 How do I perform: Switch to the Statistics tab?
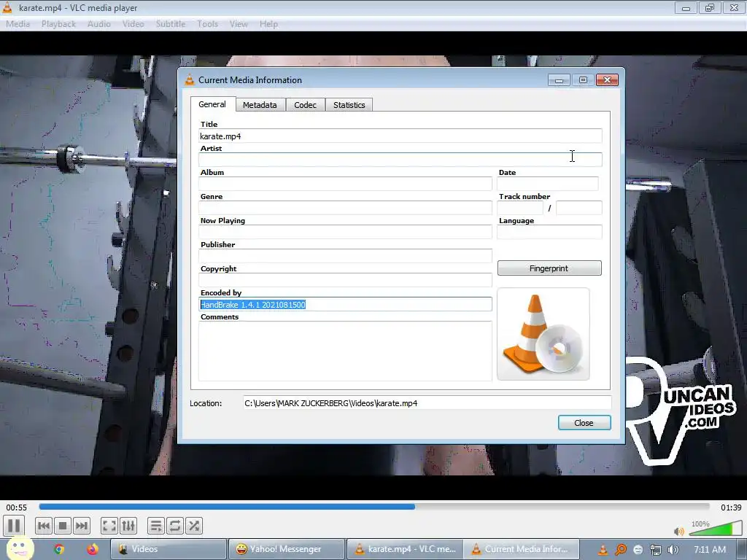click(349, 105)
